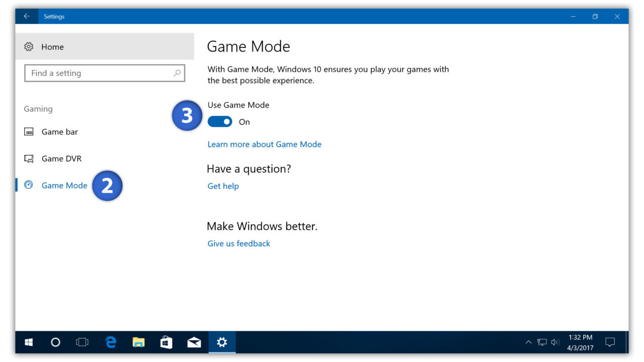This screenshot has height=362, width=644.
Task: Click the search magnifier in Find a setting
Action: [177, 73]
